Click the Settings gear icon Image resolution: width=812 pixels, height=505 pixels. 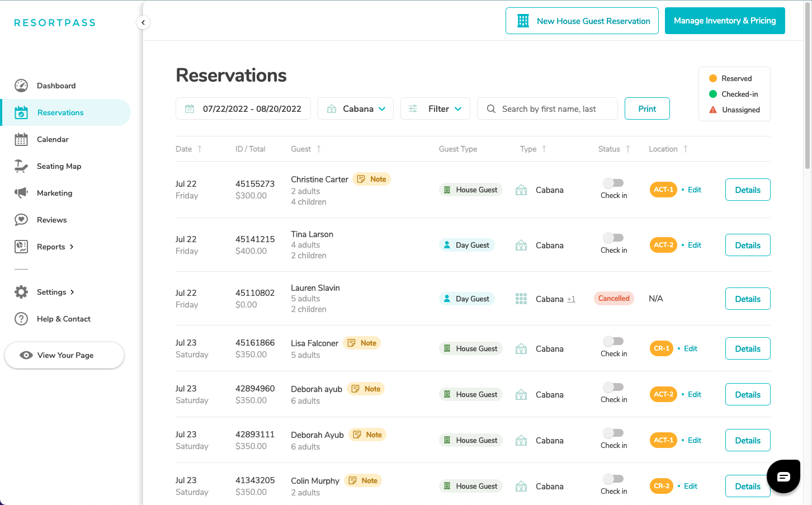pos(21,292)
